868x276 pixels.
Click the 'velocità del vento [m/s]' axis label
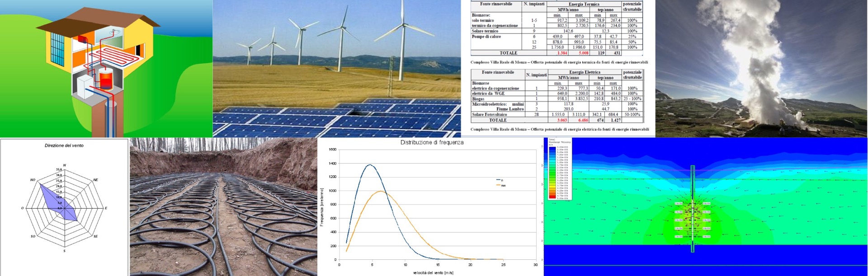click(433, 272)
